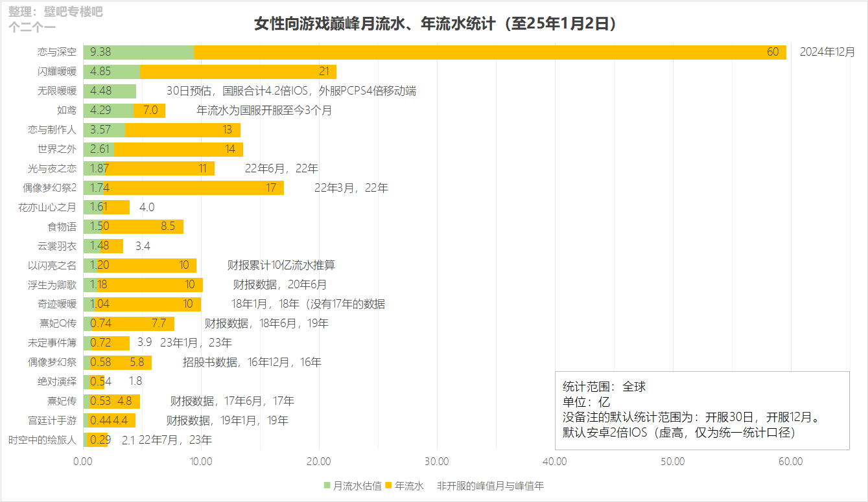
Task: Select the 花亦山心之月 row label
Action: 47,208
